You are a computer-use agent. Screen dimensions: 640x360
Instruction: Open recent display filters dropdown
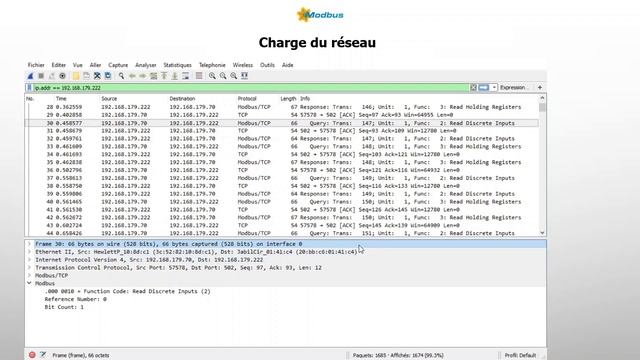point(494,87)
